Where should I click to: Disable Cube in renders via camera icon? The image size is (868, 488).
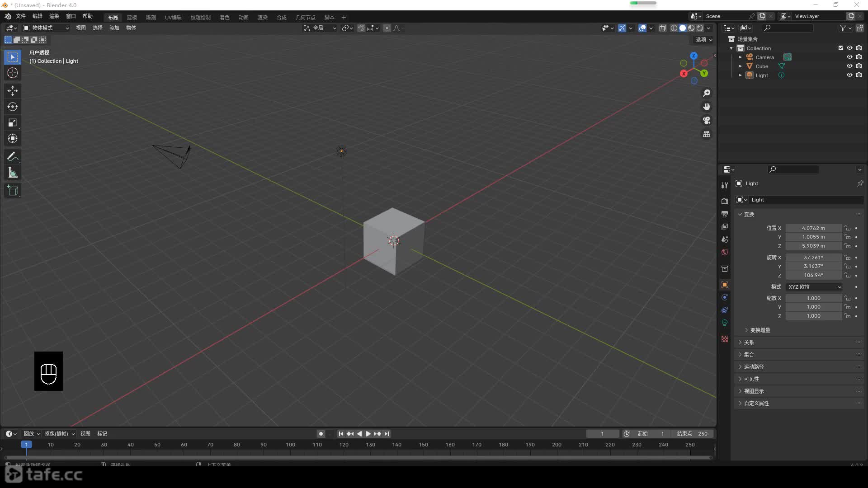point(859,66)
